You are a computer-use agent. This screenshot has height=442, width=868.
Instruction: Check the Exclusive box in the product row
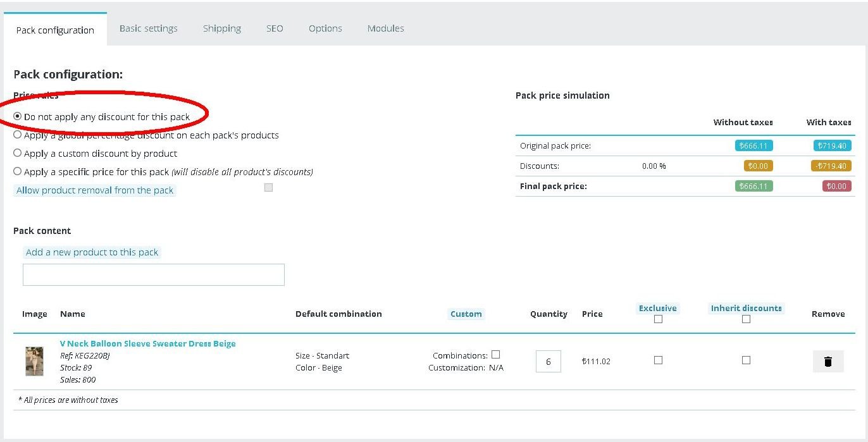point(658,360)
